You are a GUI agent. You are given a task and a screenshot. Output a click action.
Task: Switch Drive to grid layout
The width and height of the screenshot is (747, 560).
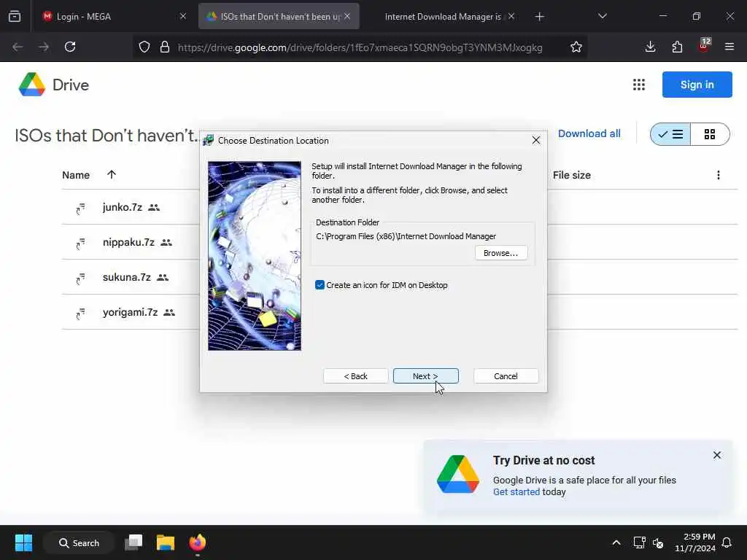click(710, 134)
